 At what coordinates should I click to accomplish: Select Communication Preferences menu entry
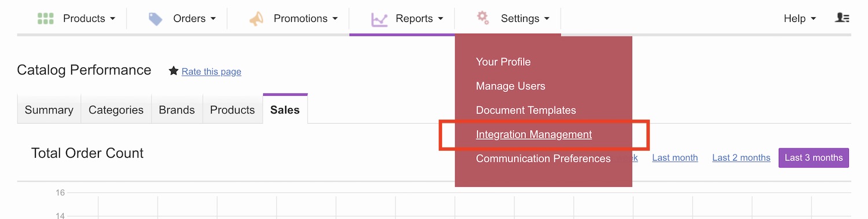coord(543,158)
